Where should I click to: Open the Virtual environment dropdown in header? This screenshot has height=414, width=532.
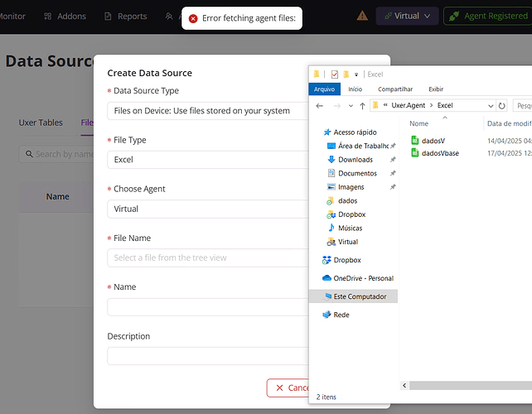pyautogui.click(x=406, y=16)
